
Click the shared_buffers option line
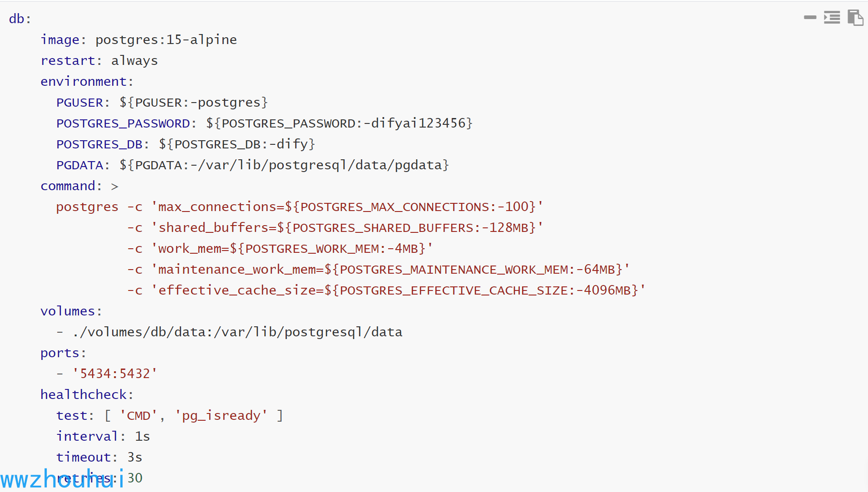[335, 227]
